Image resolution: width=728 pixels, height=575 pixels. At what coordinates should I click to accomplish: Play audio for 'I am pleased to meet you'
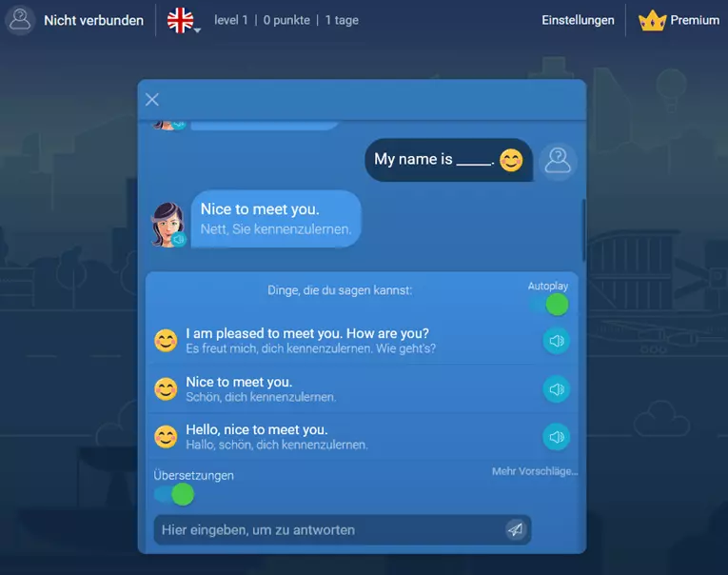pyautogui.click(x=556, y=341)
